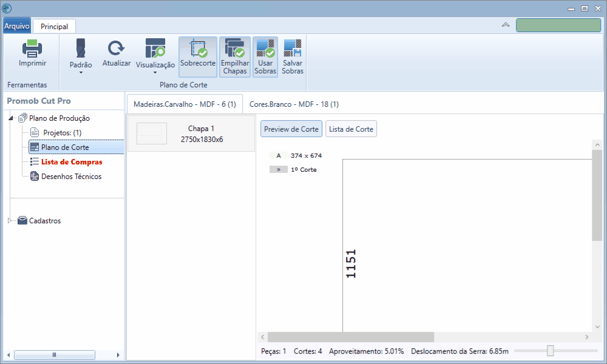Screen dimensions: 607x364
Task: Adjust the zoom slider in status bar
Action: (x=550, y=351)
